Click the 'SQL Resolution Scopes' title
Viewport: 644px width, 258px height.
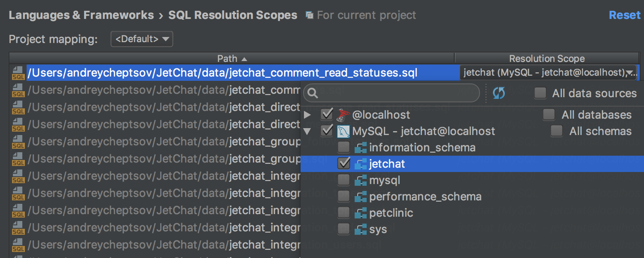click(x=233, y=15)
